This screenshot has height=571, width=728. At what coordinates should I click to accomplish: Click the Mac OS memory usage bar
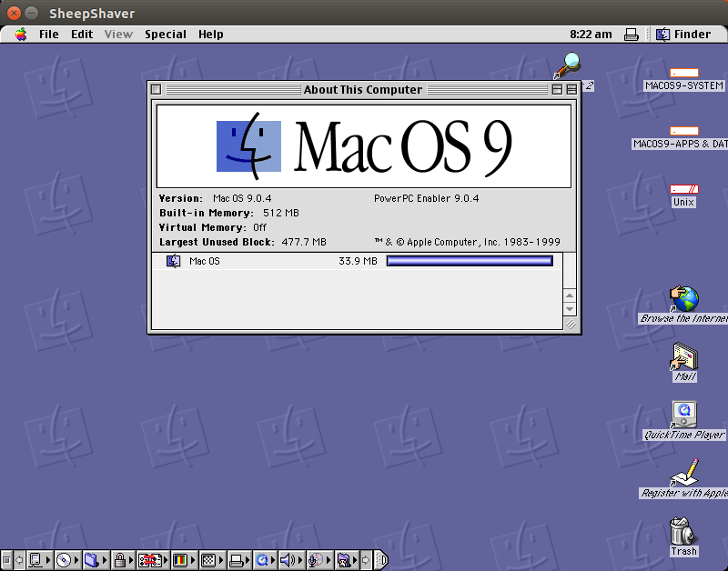pos(469,261)
